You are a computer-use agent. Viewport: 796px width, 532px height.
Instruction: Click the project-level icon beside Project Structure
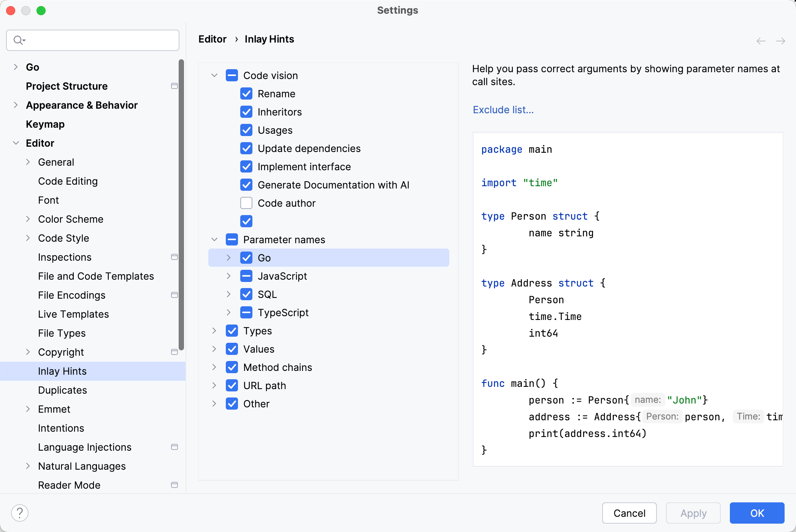point(174,86)
